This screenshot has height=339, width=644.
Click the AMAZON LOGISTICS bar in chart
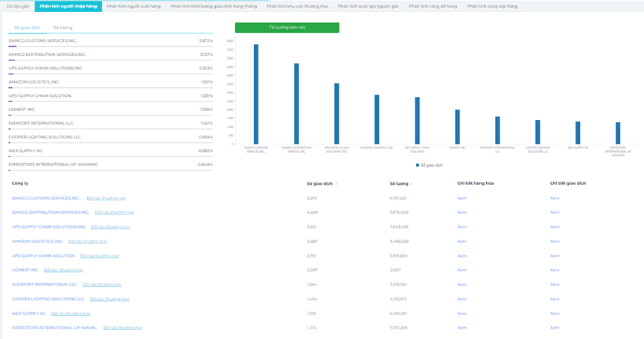tap(377, 119)
